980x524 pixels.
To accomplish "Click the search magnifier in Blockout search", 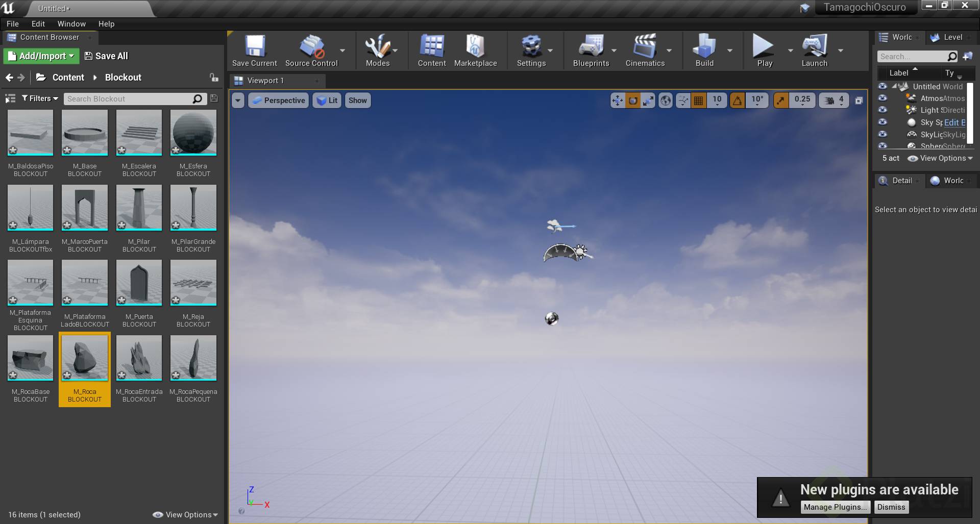I will (x=198, y=98).
